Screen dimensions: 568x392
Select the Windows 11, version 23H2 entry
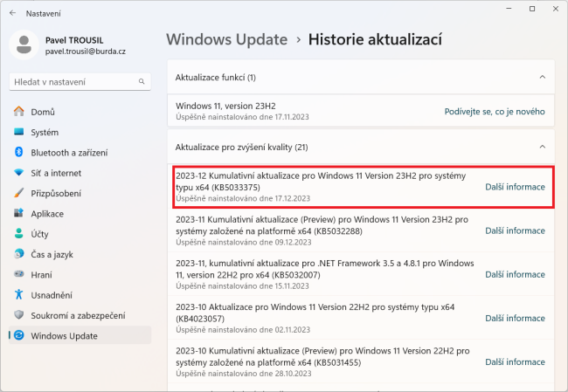[361, 111]
